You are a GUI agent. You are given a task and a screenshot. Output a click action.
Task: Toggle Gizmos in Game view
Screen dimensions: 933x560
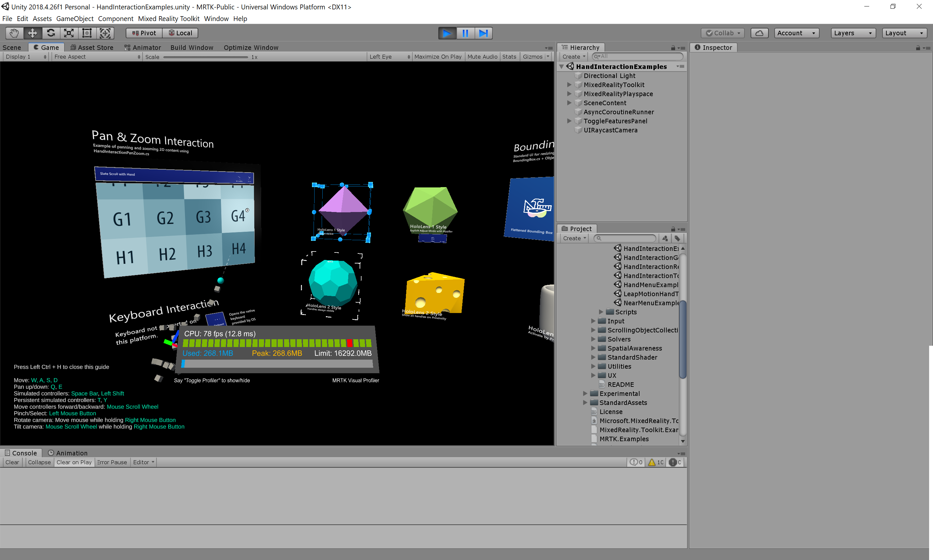coord(532,57)
